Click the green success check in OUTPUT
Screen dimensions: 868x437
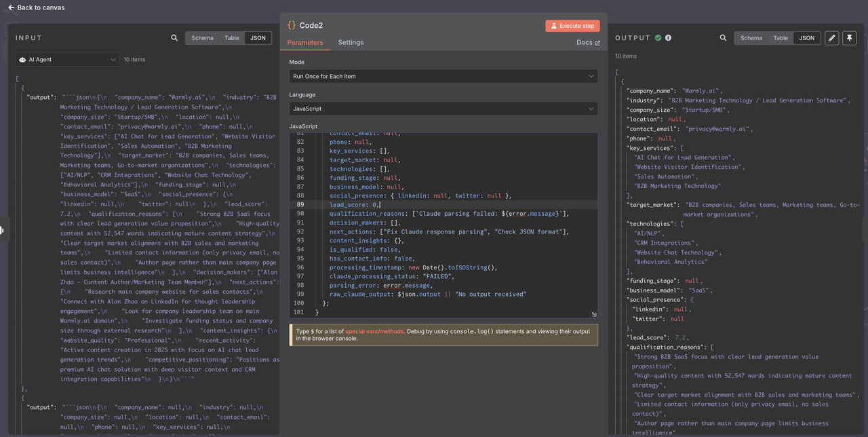point(658,38)
